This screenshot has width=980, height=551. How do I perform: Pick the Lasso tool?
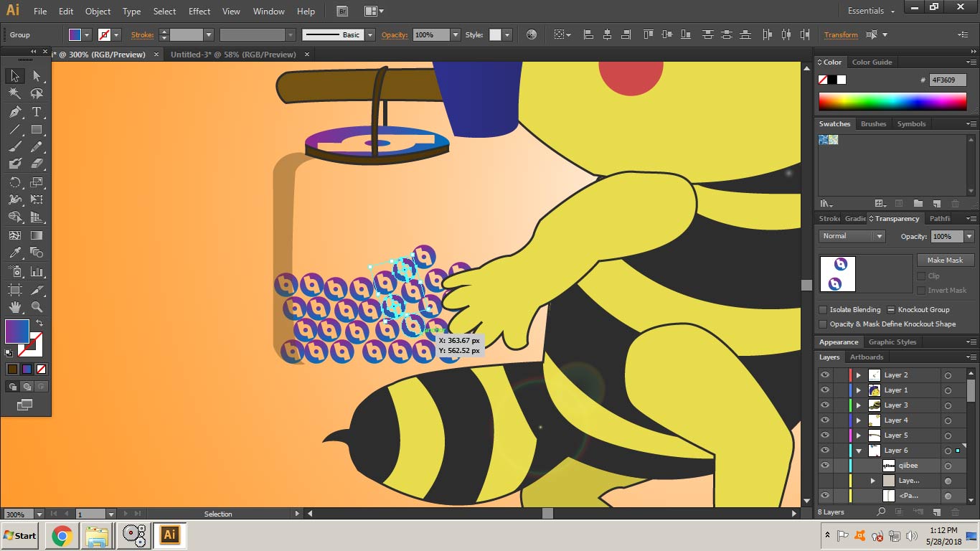[37, 94]
